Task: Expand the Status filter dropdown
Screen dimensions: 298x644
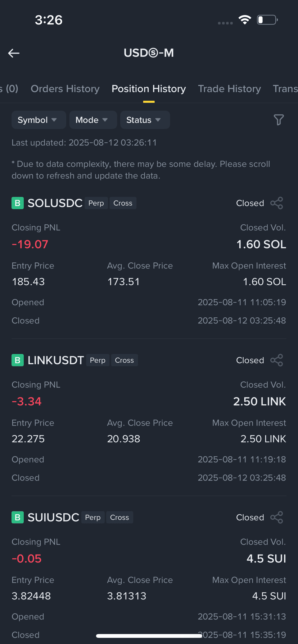Action: click(x=145, y=120)
